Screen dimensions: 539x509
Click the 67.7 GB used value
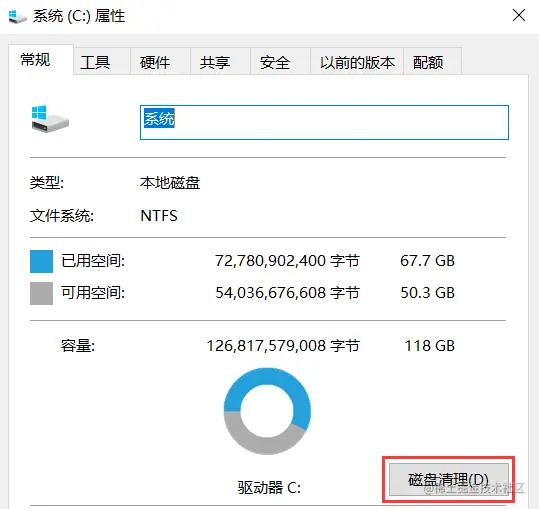(427, 261)
